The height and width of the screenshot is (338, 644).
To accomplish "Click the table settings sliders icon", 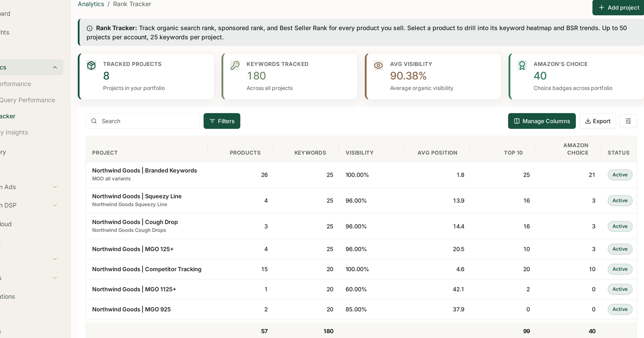I will (x=628, y=121).
